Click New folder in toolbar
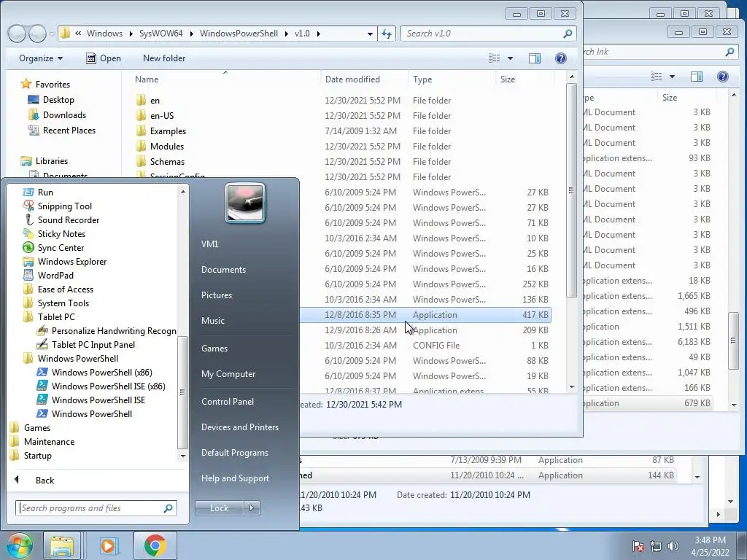The image size is (747, 560). (164, 58)
